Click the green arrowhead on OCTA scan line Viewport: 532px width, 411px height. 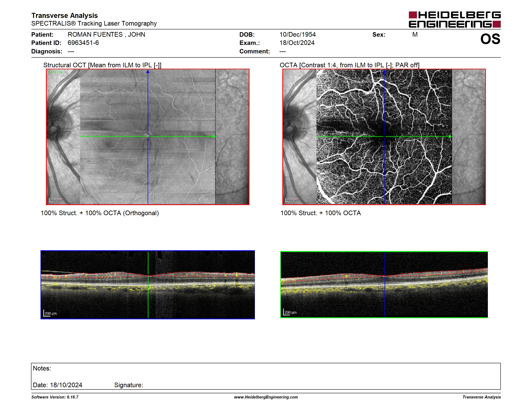click(450, 137)
